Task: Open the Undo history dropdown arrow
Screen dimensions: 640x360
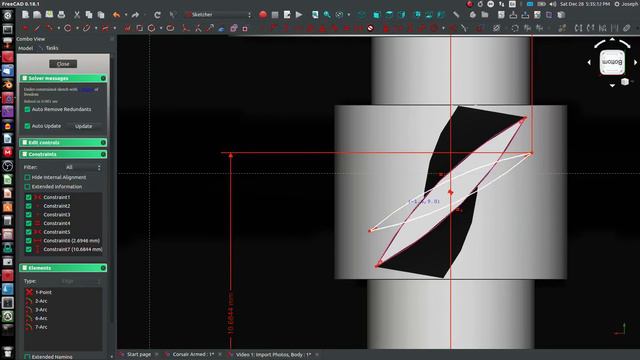Action: (x=126, y=15)
